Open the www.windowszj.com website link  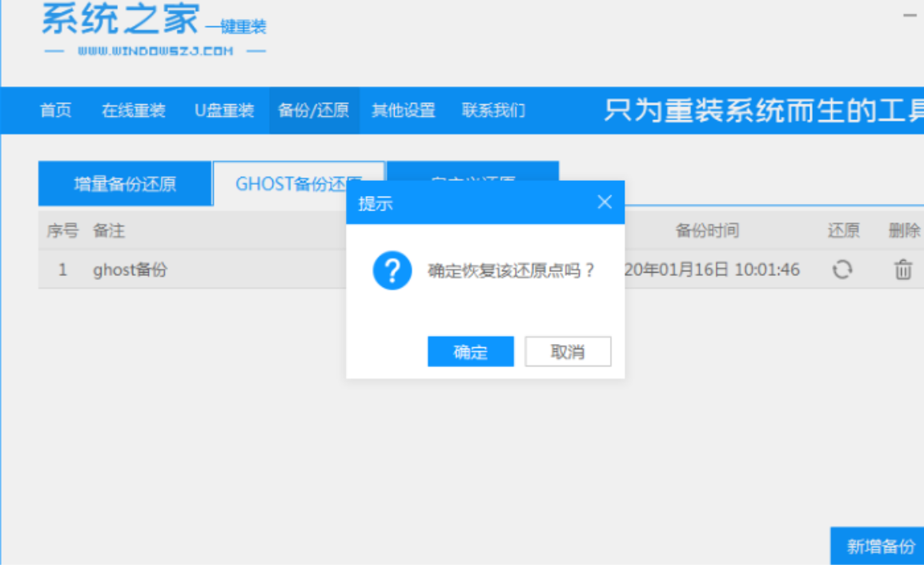point(155,51)
